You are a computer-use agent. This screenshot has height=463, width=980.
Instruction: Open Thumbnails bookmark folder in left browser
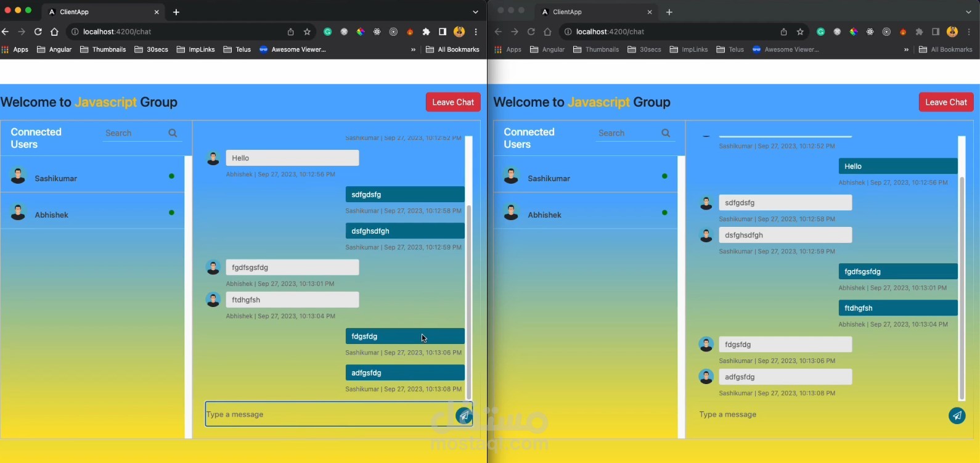[x=103, y=49]
